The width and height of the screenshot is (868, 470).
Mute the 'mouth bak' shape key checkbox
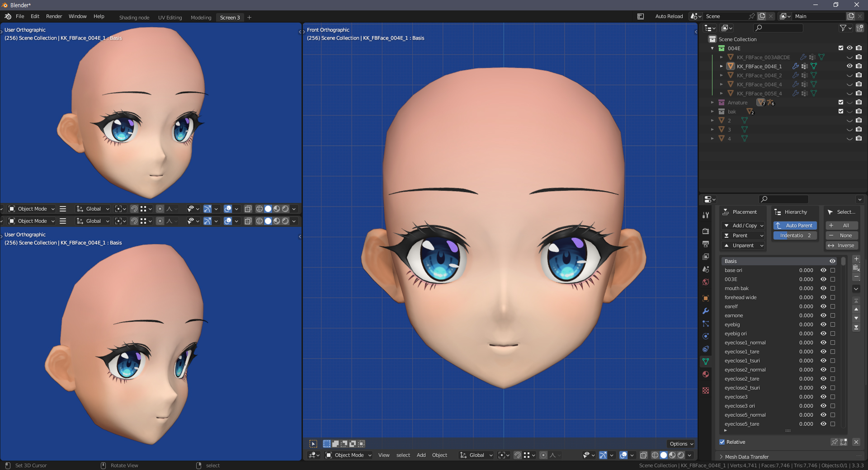[x=833, y=288]
